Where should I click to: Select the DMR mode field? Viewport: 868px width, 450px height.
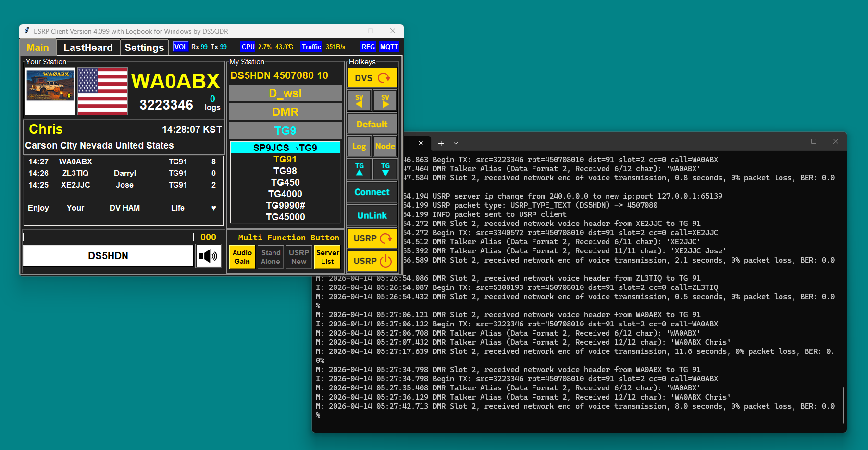[285, 112]
